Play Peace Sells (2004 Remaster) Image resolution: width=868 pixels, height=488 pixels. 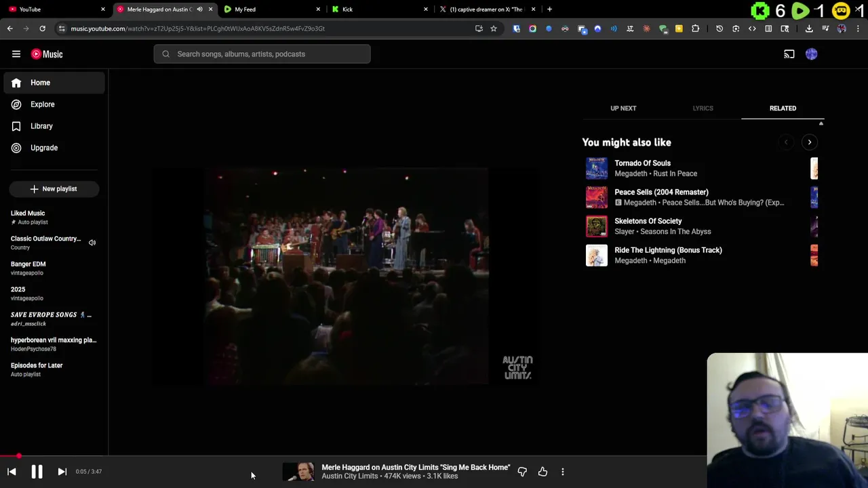point(661,192)
